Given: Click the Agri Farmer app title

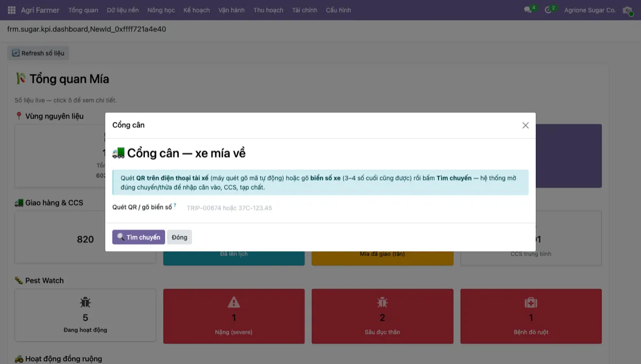Looking at the screenshot, I should coord(40,10).
